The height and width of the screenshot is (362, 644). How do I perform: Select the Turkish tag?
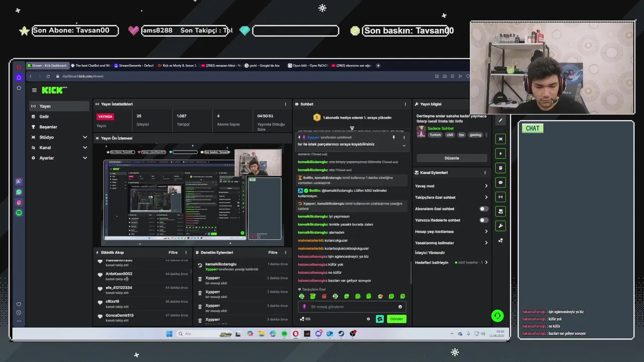(435, 135)
